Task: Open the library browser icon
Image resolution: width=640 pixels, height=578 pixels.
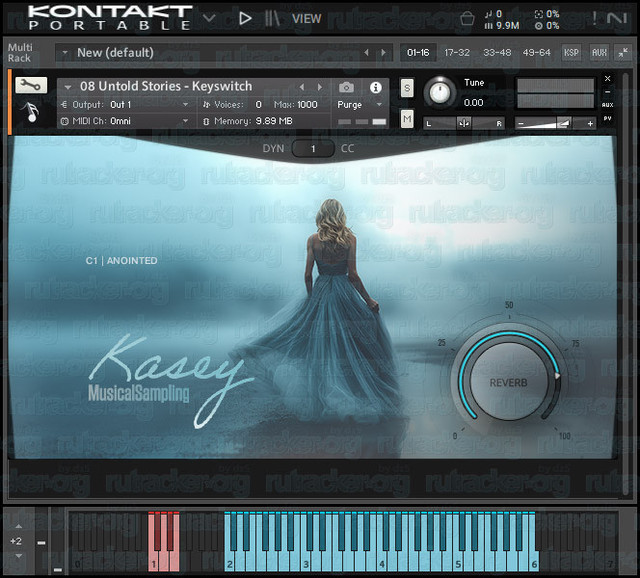Action: pos(272,18)
